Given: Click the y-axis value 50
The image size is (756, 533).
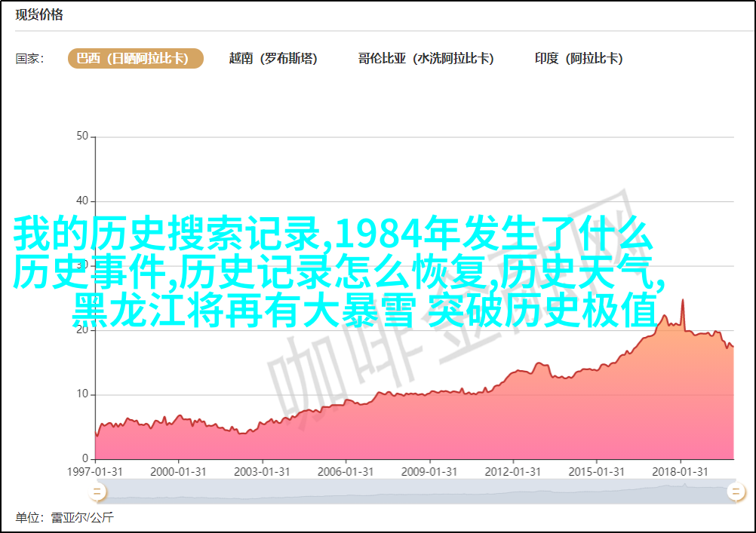Looking at the screenshot, I should click(x=82, y=136).
